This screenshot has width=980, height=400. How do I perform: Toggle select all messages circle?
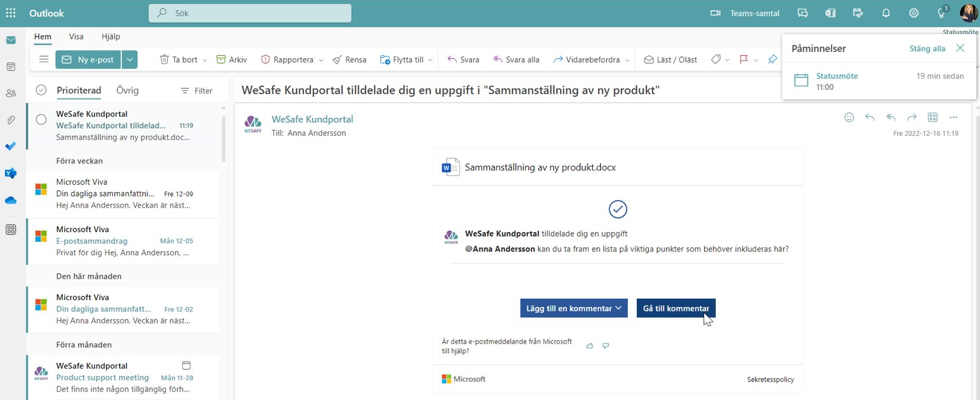coord(41,90)
